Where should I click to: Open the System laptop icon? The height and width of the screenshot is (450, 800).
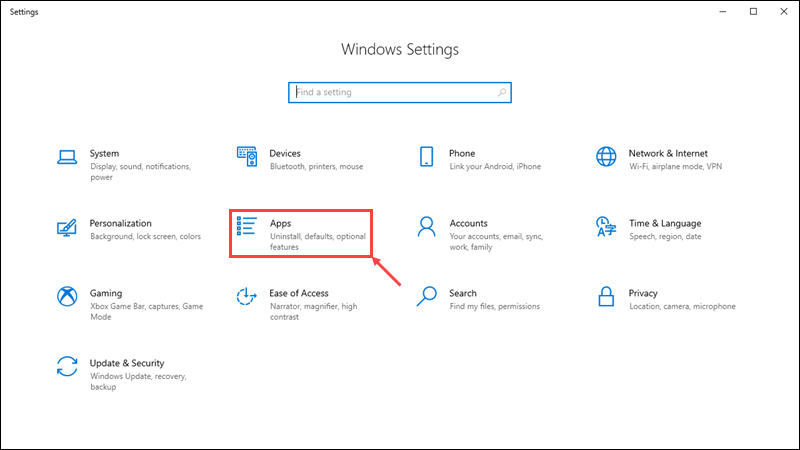pos(67,157)
